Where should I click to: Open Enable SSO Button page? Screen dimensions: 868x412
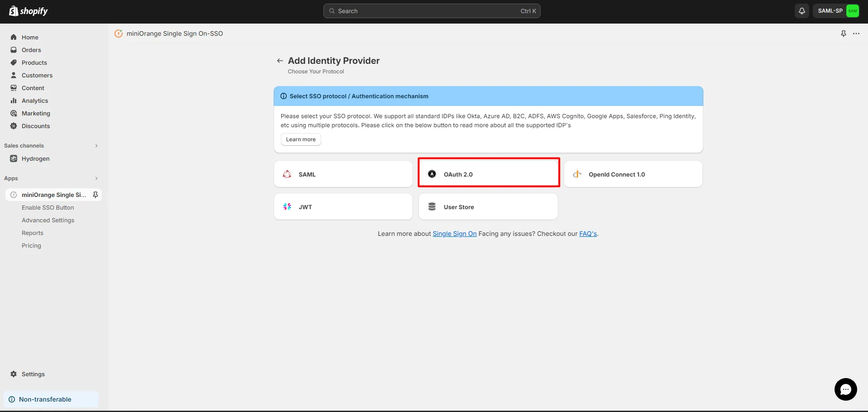click(x=48, y=207)
